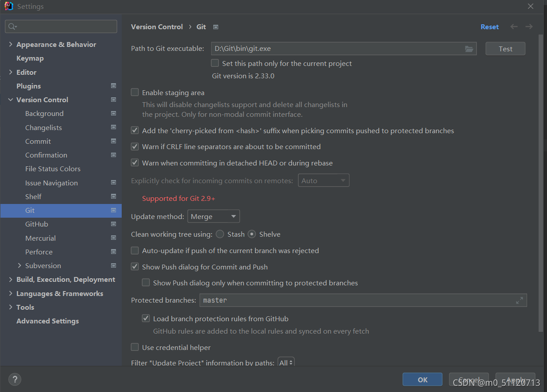This screenshot has height=392, width=547.
Task: Click the project icon beside Perforce
Action: point(113,252)
